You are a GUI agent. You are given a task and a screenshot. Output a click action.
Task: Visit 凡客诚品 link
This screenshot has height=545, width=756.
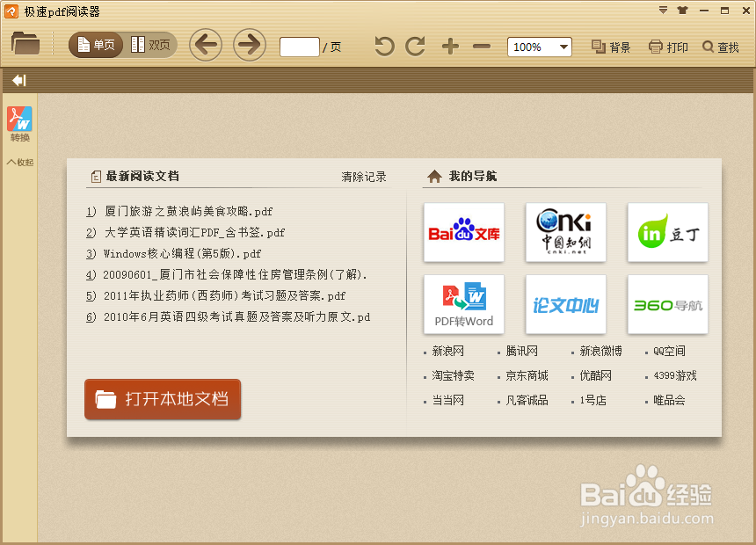527,400
